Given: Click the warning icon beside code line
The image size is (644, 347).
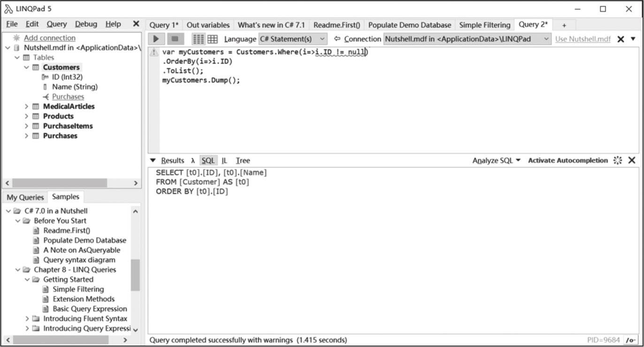Looking at the screenshot, I should click(153, 53).
